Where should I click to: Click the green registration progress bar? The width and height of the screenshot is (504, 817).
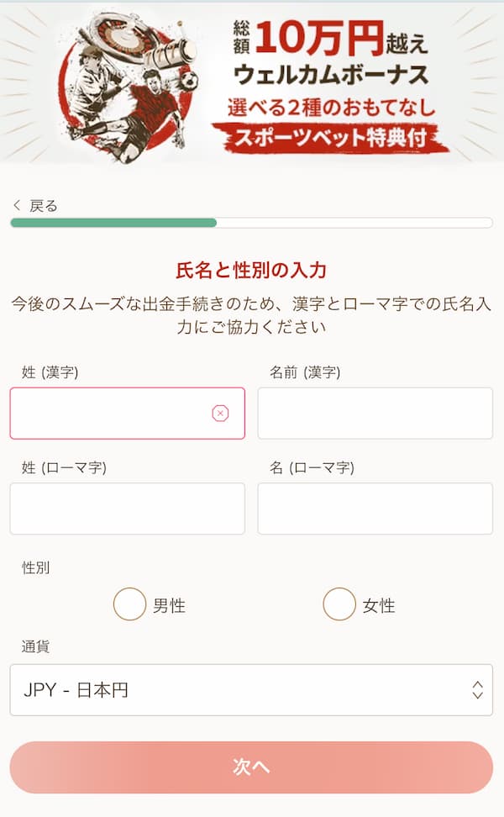(113, 223)
